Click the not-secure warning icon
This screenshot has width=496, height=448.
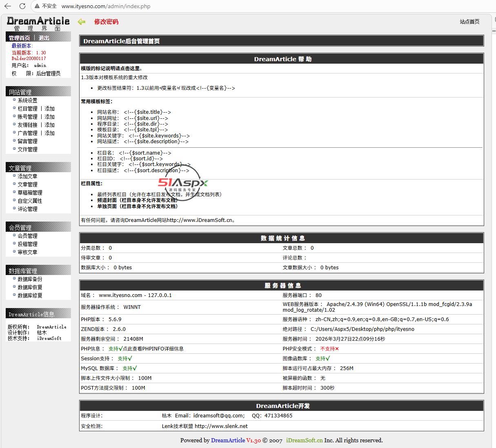point(37,6)
